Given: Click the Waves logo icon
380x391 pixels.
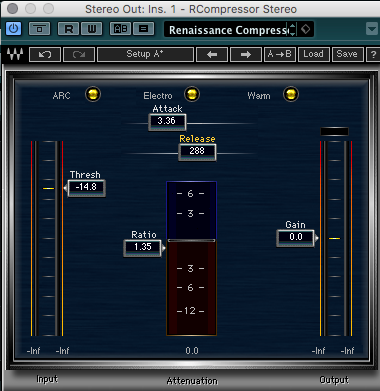Looking at the screenshot, I should point(15,54).
